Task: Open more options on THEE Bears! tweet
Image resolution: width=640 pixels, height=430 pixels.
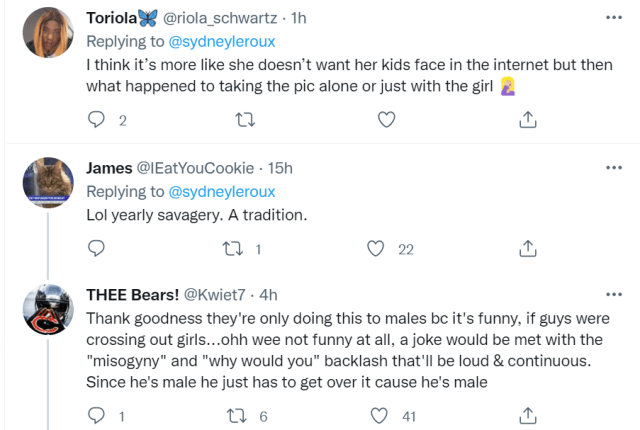Action: (x=612, y=295)
